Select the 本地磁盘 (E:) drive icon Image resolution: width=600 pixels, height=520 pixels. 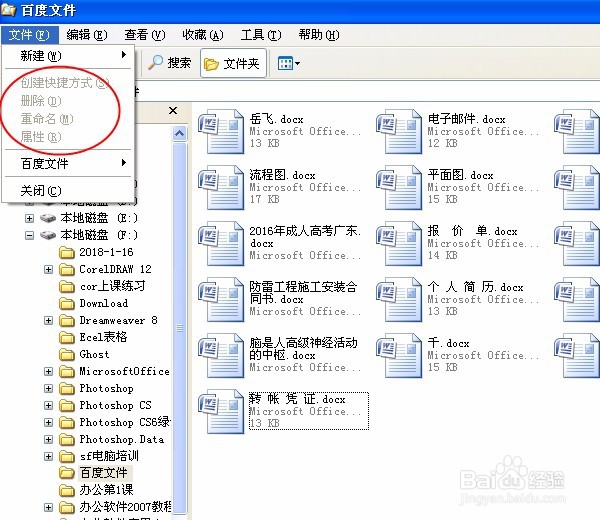48,218
